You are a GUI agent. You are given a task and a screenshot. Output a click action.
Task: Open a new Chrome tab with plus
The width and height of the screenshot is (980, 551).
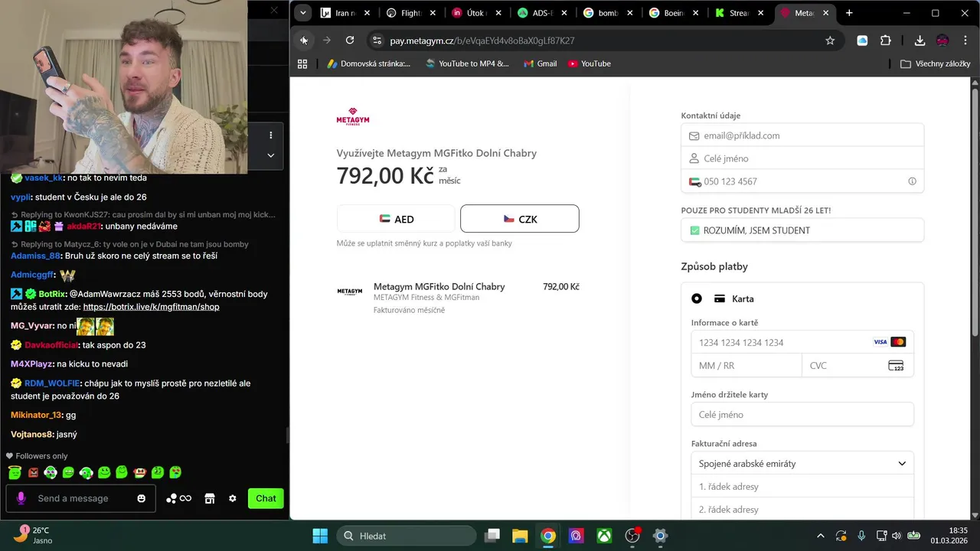click(849, 13)
